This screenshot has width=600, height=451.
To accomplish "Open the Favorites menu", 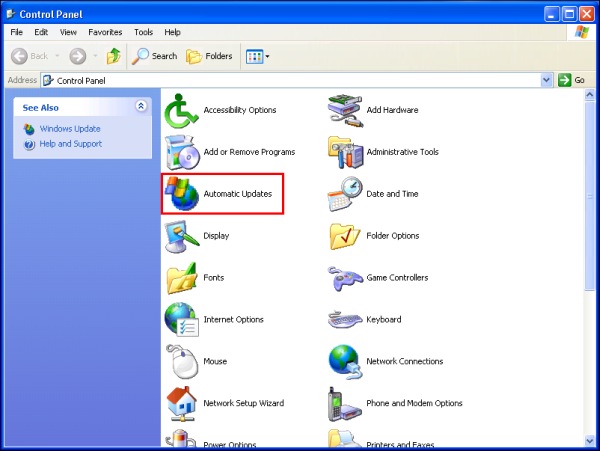I will tap(105, 33).
